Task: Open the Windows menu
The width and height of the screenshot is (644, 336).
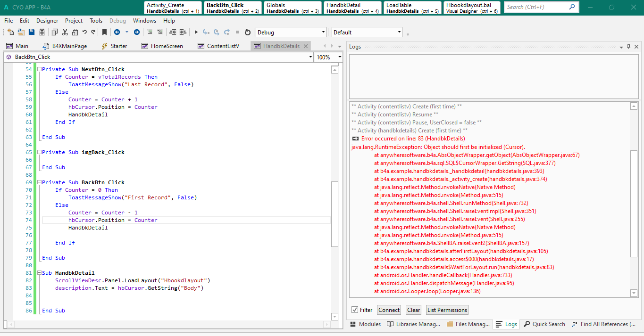Action: 144,21
